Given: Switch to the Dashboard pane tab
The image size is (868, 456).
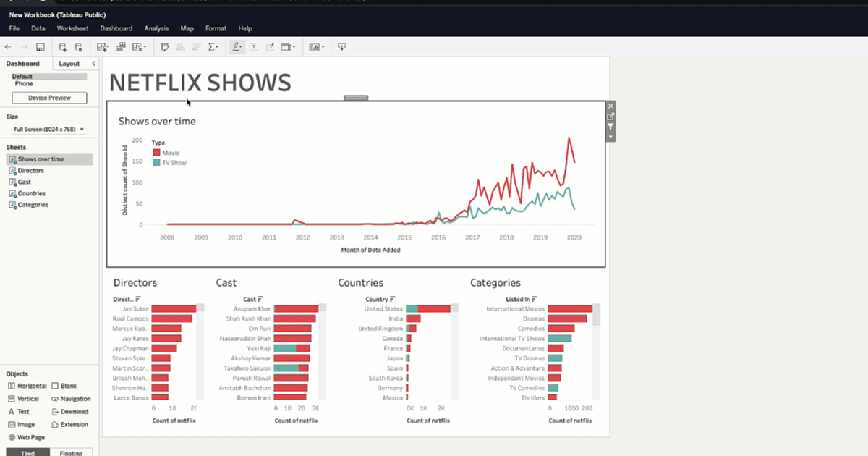Looking at the screenshot, I should tap(23, 64).
